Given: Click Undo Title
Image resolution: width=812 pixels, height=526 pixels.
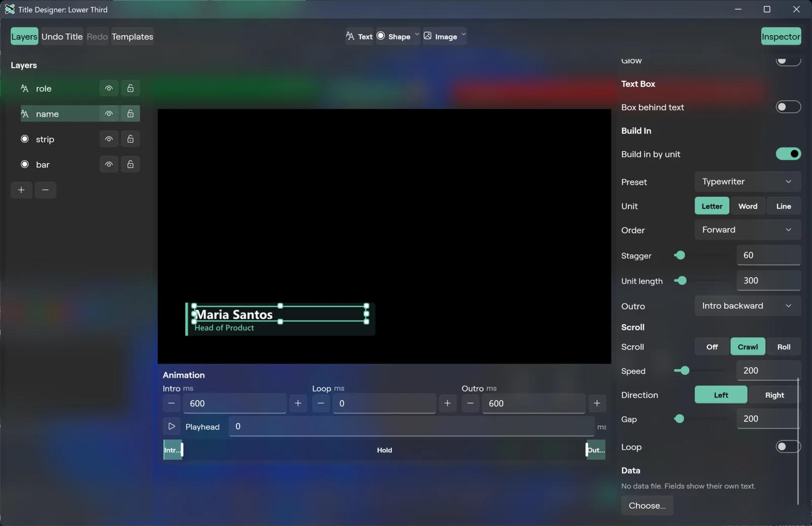Looking at the screenshot, I should (62, 37).
